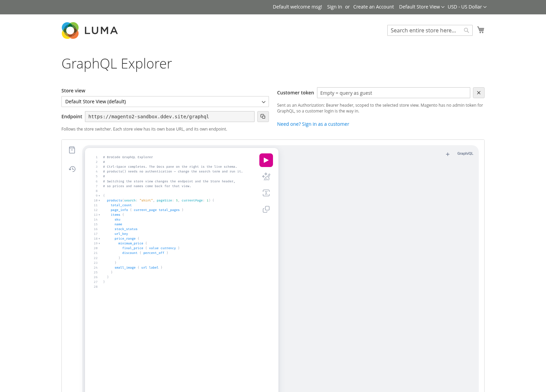
Task: Click the final_price field in editor
Action: click(x=133, y=248)
